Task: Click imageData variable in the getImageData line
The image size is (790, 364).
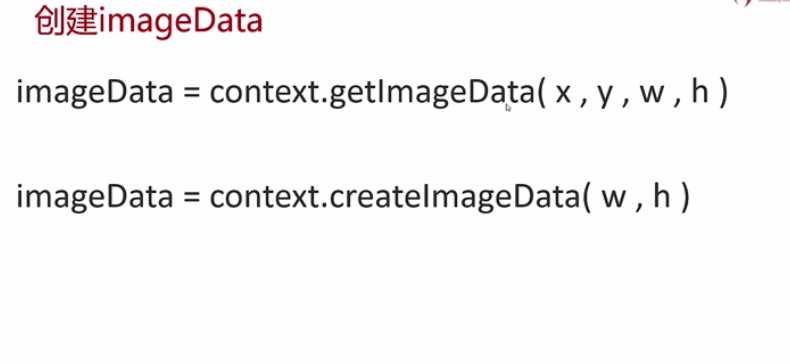Action: [95, 94]
